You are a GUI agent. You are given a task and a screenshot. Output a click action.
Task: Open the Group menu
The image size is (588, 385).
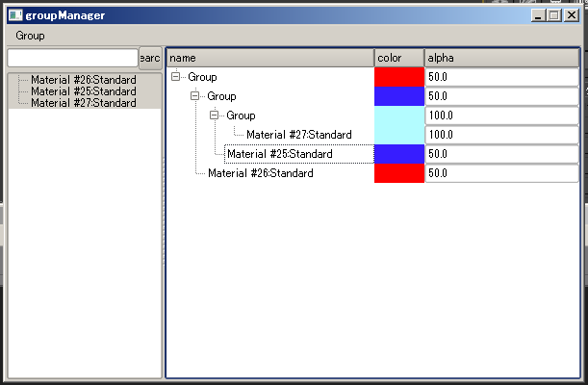tap(30, 36)
